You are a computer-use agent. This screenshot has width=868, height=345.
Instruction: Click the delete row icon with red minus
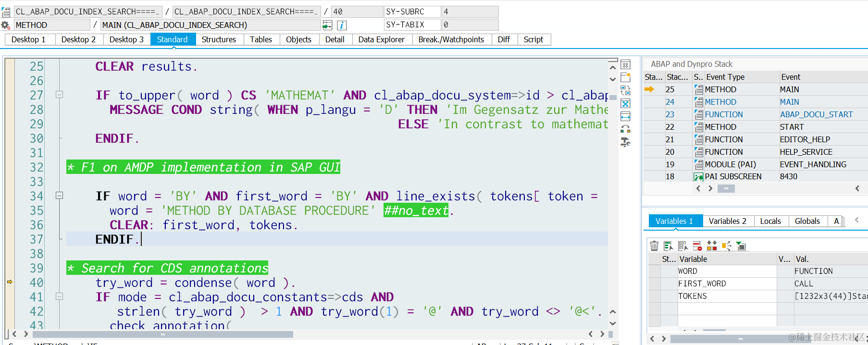click(697, 246)
